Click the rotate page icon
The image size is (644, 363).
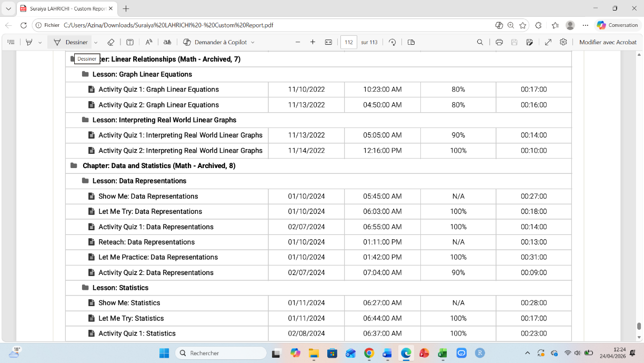[392, 42]
